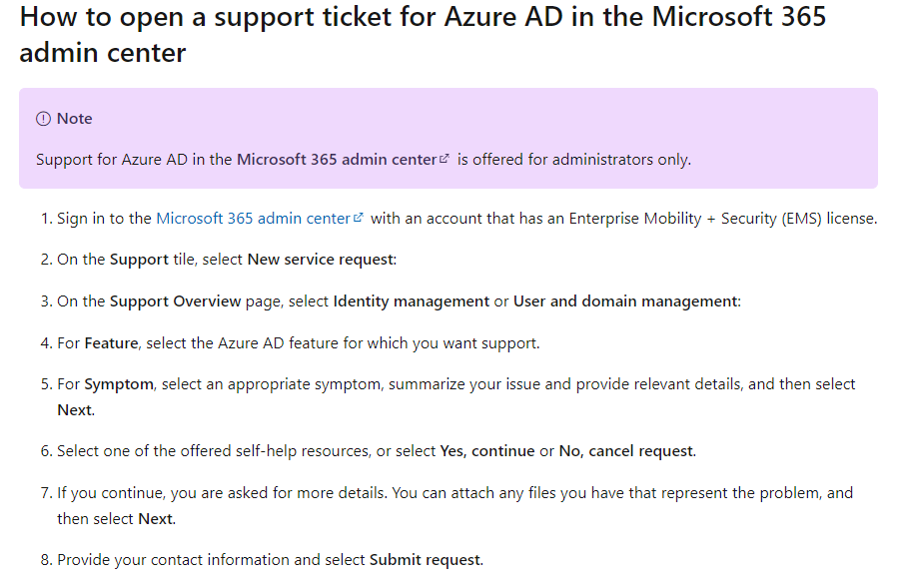908x588 pixels.
Task: Click bold "Next" ending step 7
Action: point(155,518)
